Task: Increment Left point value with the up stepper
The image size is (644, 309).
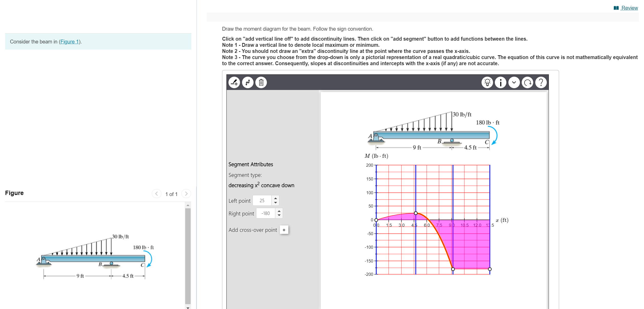Action: point(275,198)
